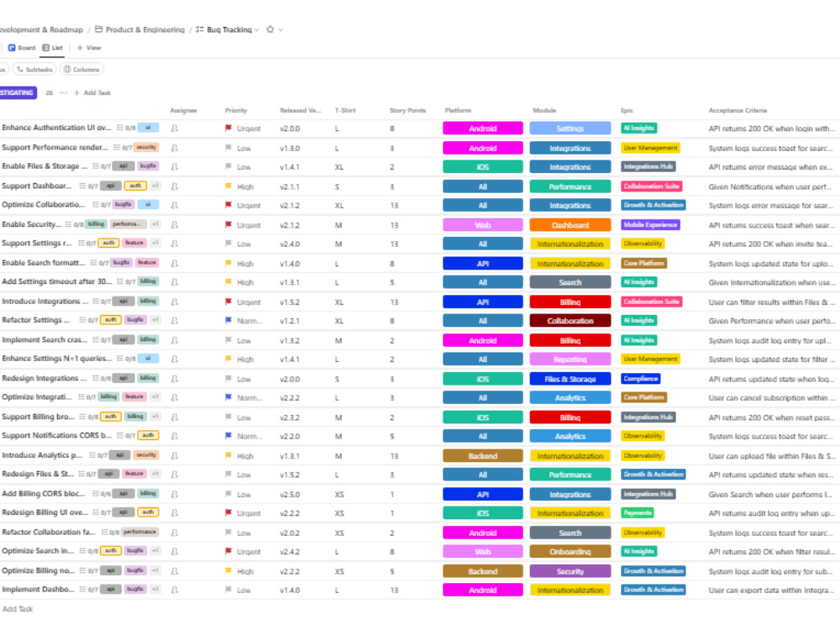Click subtask icon on Support Notifications CORS row

(x=120, y=436)
